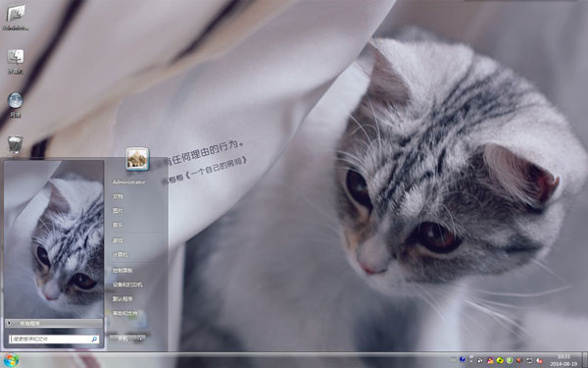Open the Recycle Bin desktop icon
The width and height of the screenshot is (588, 368).
pyautogui.click(x=16, y=144)
